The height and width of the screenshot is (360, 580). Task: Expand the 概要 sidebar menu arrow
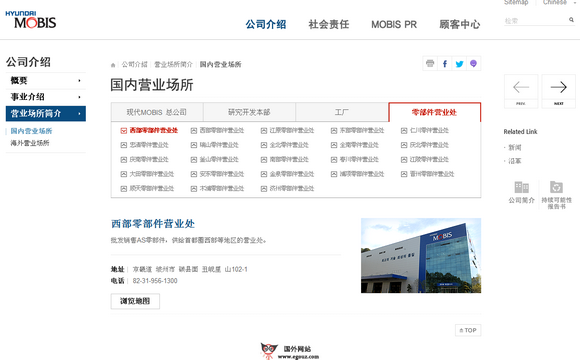(79, 81)
